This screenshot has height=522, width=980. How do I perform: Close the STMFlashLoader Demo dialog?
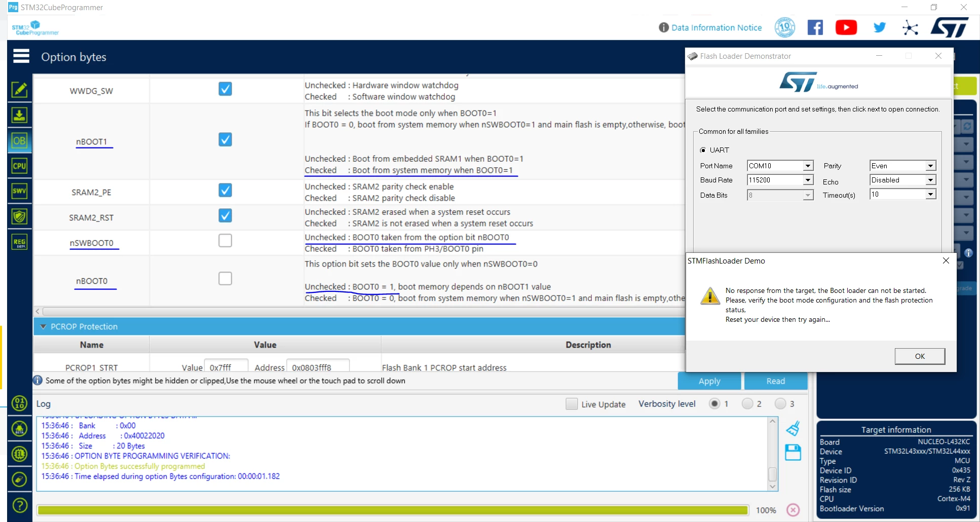946,260
